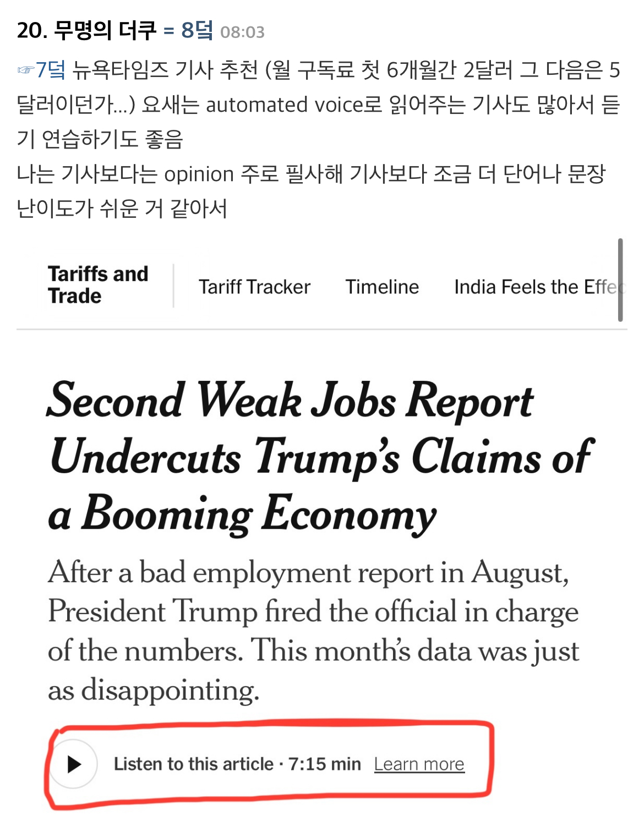The width and height of the screenshot is (644, 832).
Task: Click the pointing hand icon before 7덬
Action: (x=25, y=70)
